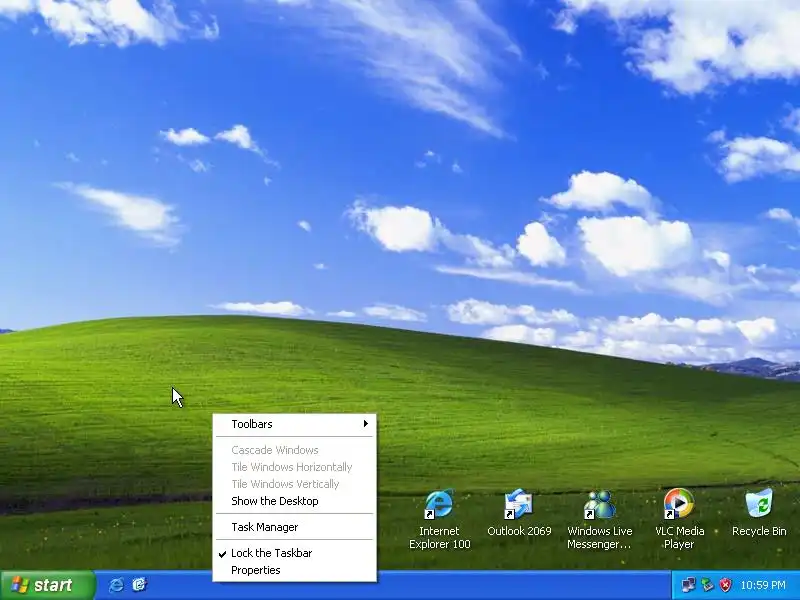Open the Internet Explorer 100 desktop shortcut
Image resolution: width=800 pixels, height=600 pixels.
tap(439, 519)
